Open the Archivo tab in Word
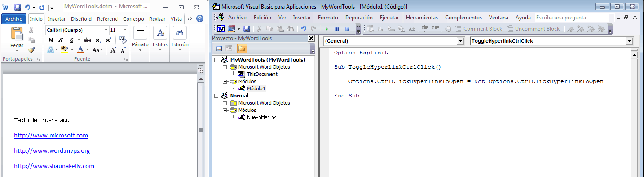This screenshot has height=177, width=644. coord(14,19)
